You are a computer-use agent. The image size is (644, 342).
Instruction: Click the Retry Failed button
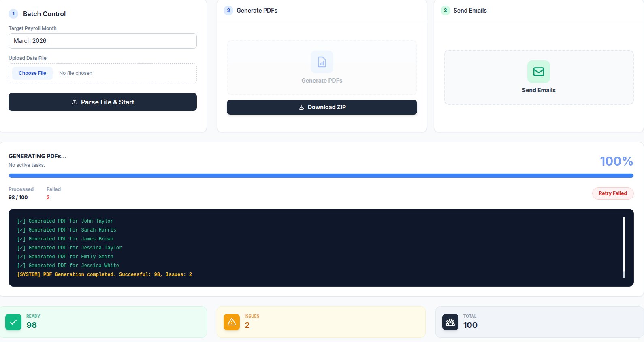(x=613, y=193)
